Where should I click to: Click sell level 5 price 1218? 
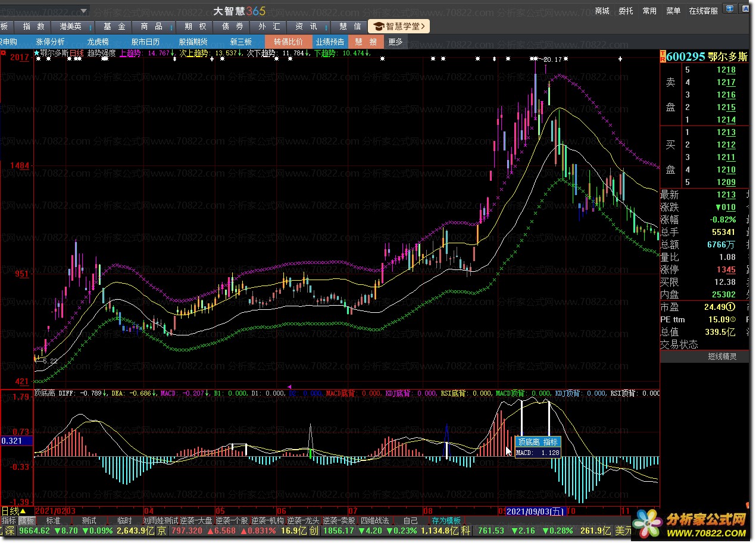point(726,70)
